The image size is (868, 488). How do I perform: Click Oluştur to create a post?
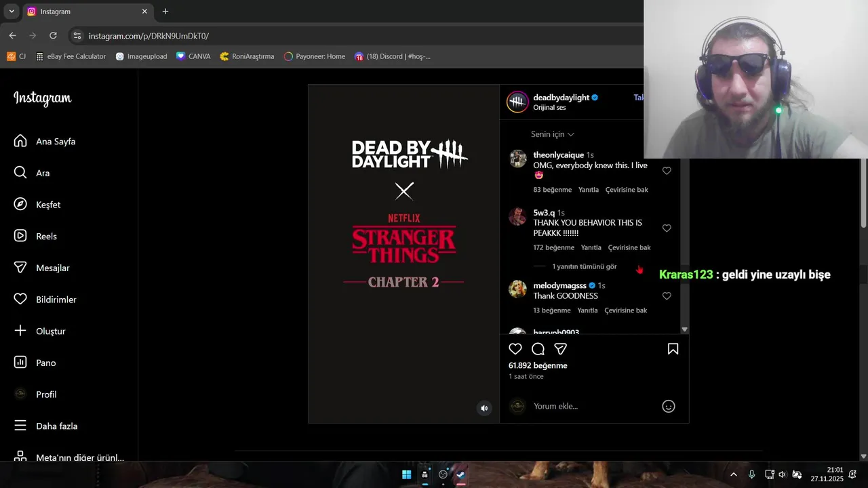[40, 331]
